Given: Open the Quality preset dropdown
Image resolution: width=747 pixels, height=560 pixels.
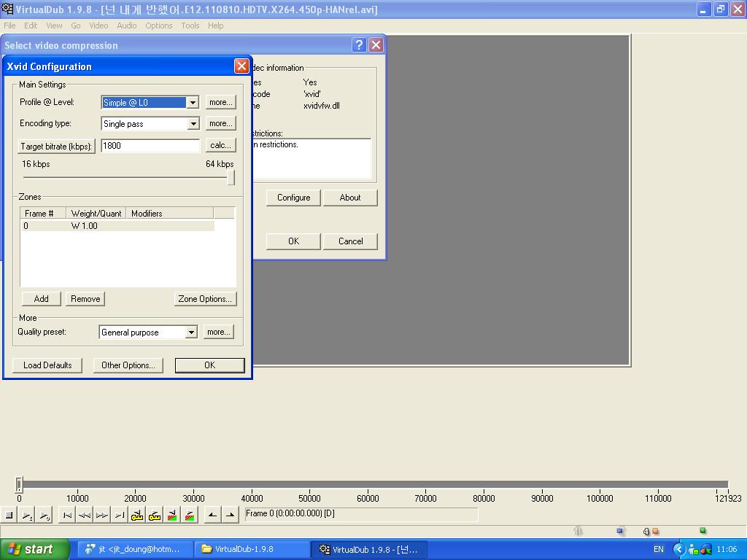Looking at the screenshot, I should point(191,332).
